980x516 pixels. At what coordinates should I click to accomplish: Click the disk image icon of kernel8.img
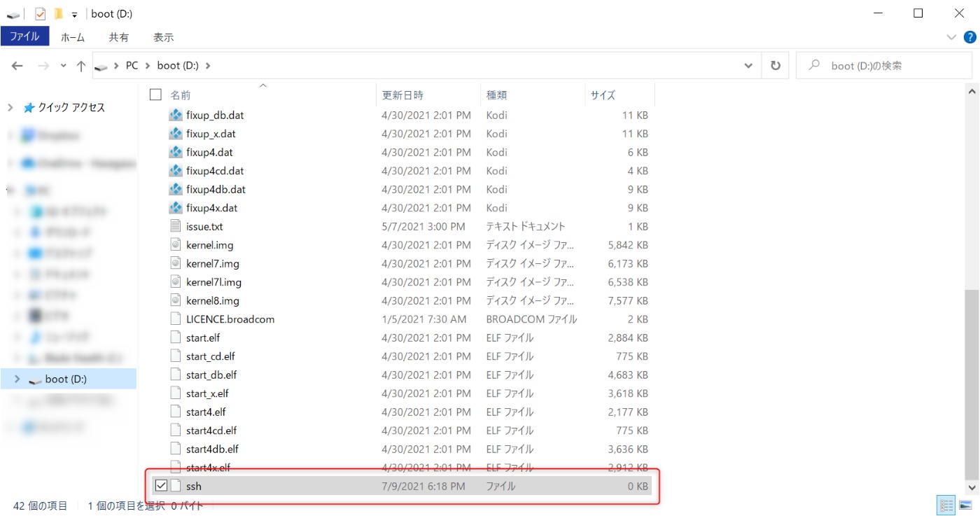click(x=176, y=300)
